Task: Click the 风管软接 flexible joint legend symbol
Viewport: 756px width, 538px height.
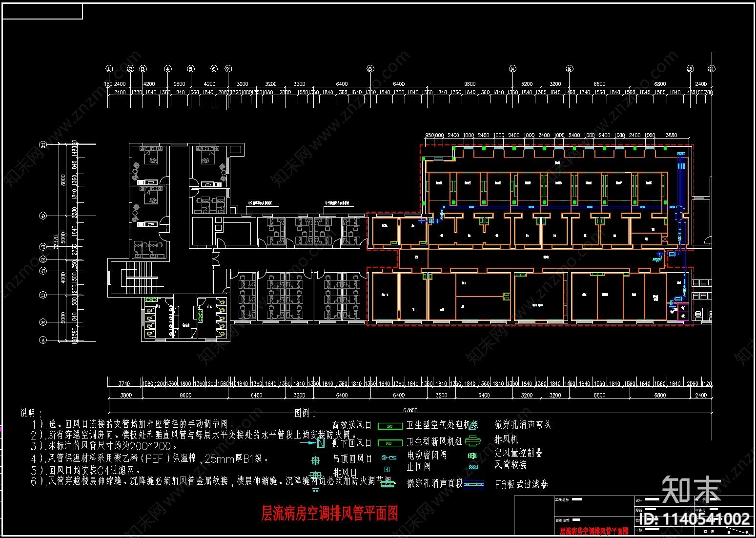Action: pyautogui.click(x=473, y=467)
